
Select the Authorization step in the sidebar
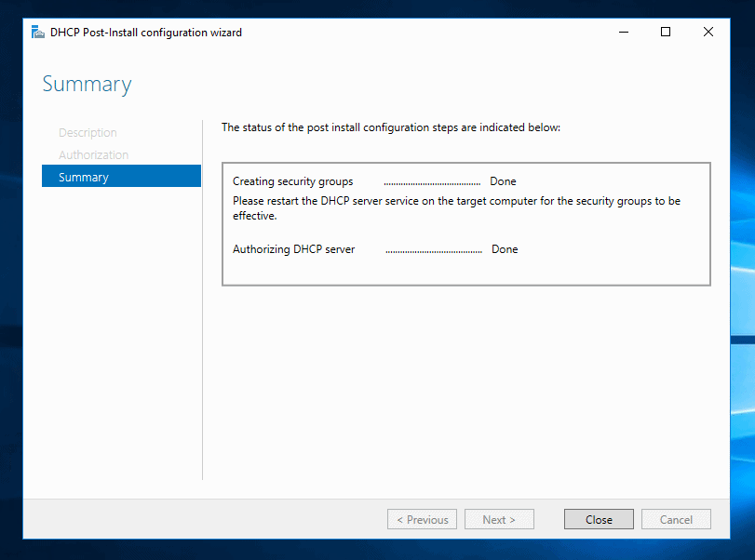pos(94,154)
